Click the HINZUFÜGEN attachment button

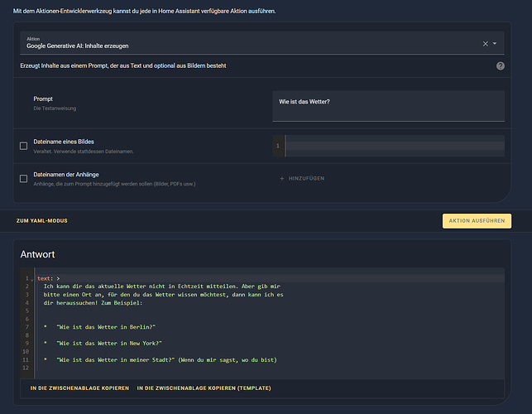[302, 178]
